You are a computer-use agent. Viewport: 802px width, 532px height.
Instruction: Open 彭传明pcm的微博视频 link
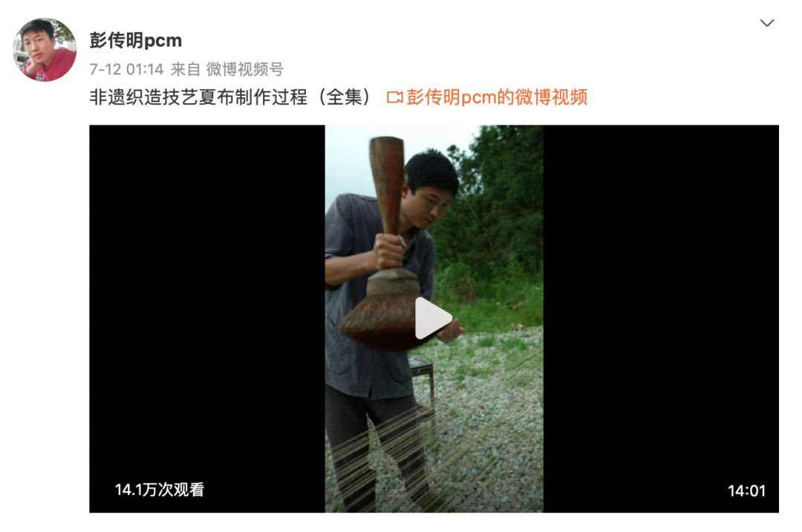(497, 97)
